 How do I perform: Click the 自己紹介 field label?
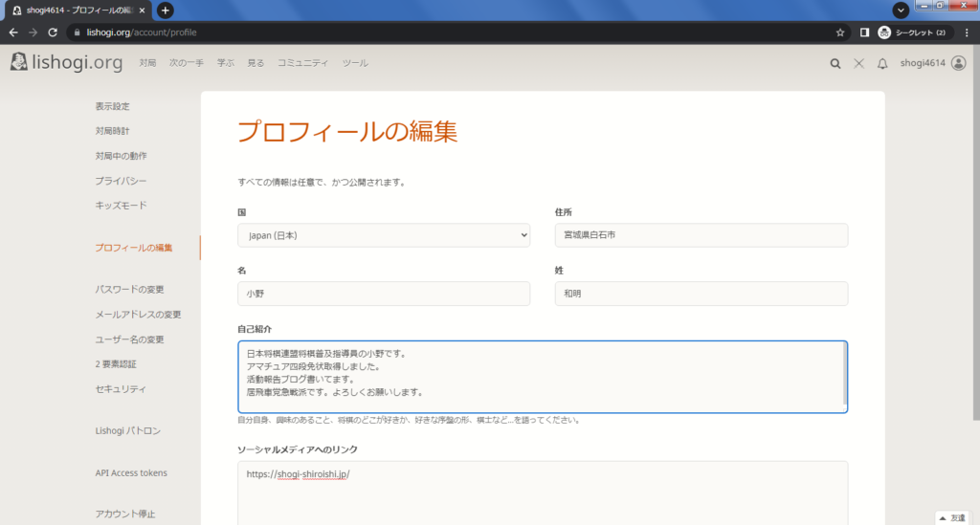pos(255,329)
